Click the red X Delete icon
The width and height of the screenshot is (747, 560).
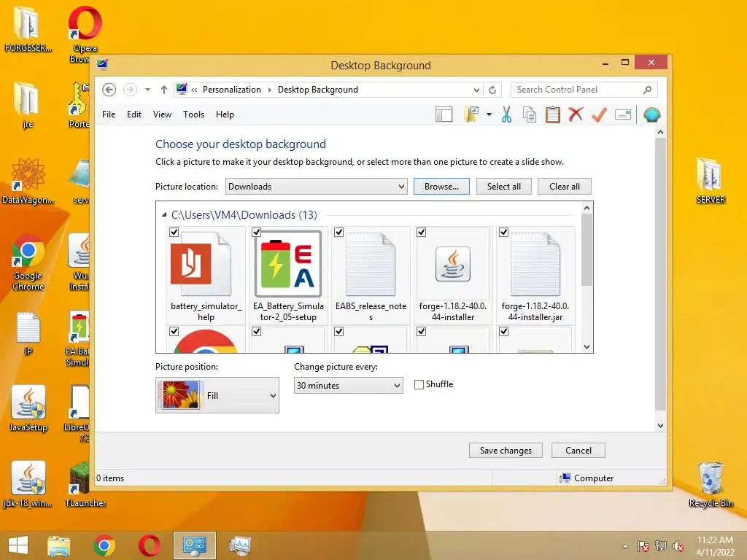pos(576,114)
